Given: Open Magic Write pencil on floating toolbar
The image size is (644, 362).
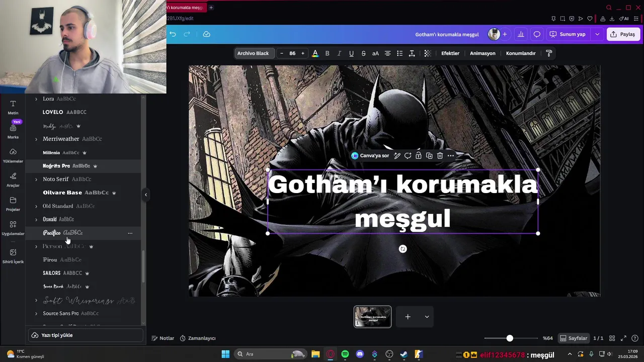Looking at the screenshot, I should (397, 156).
